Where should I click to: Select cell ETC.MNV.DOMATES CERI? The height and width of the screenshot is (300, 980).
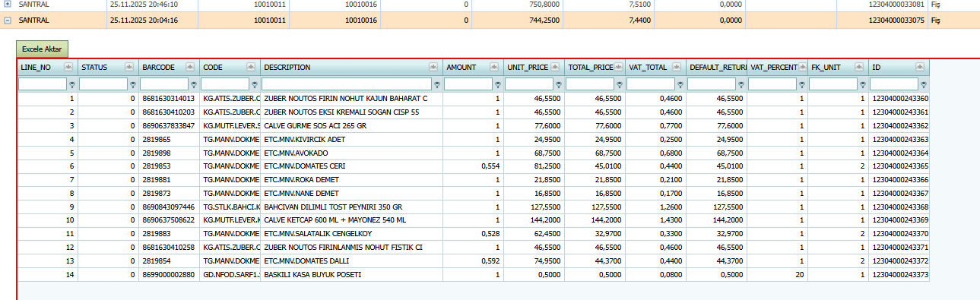pos(351,166)
